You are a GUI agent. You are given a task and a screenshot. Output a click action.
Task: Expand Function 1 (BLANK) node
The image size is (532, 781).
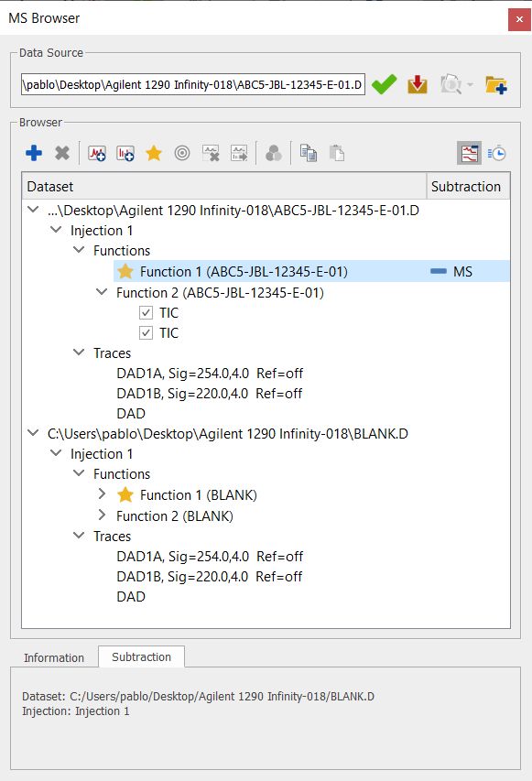(x=103, y=494)
